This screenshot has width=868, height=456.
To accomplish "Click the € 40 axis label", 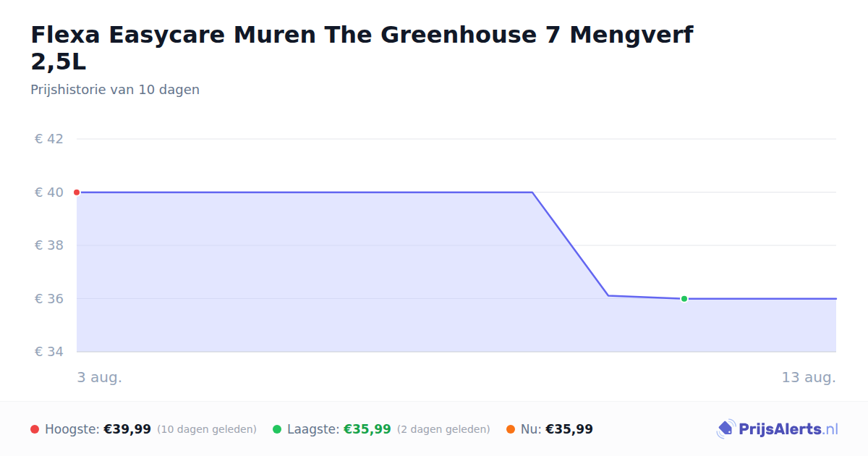I will 49,193.
